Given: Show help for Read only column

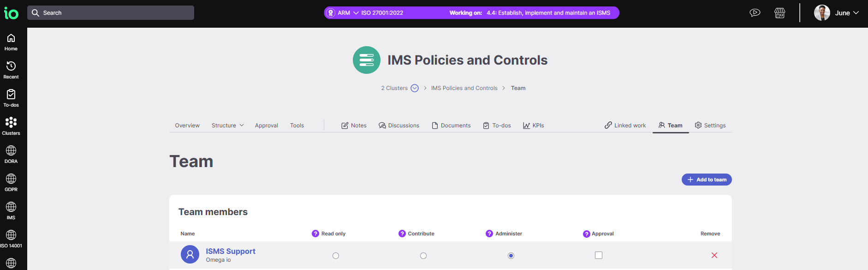Looking at the screenshot, I should click(x=315, y=234).
